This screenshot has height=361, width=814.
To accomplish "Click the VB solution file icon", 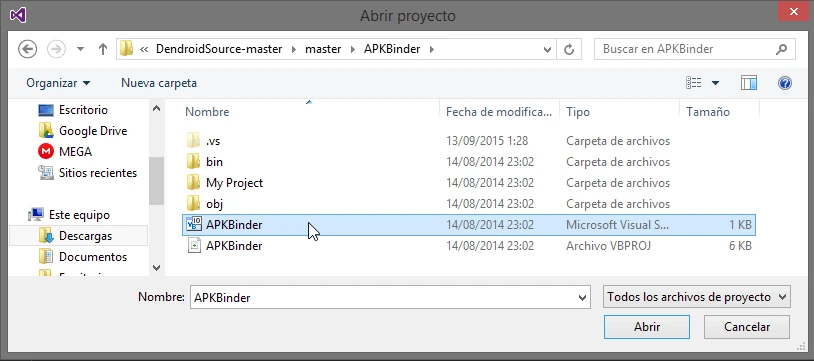I will pos(194,224).
